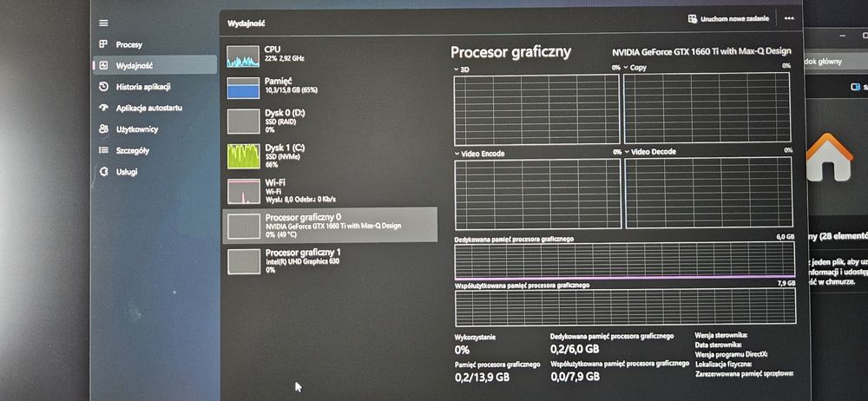This screenshot has height=401, width=868.
Task: Click the Użytkownicy people icon
Action: click(x=103, y=129)
